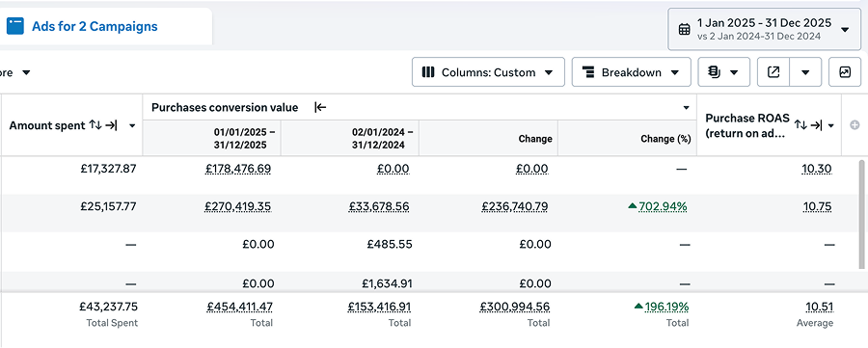Screen dimensions: 868x348
Task: Click the calendar icon in date selector
Action: click(x=684, y=29)
